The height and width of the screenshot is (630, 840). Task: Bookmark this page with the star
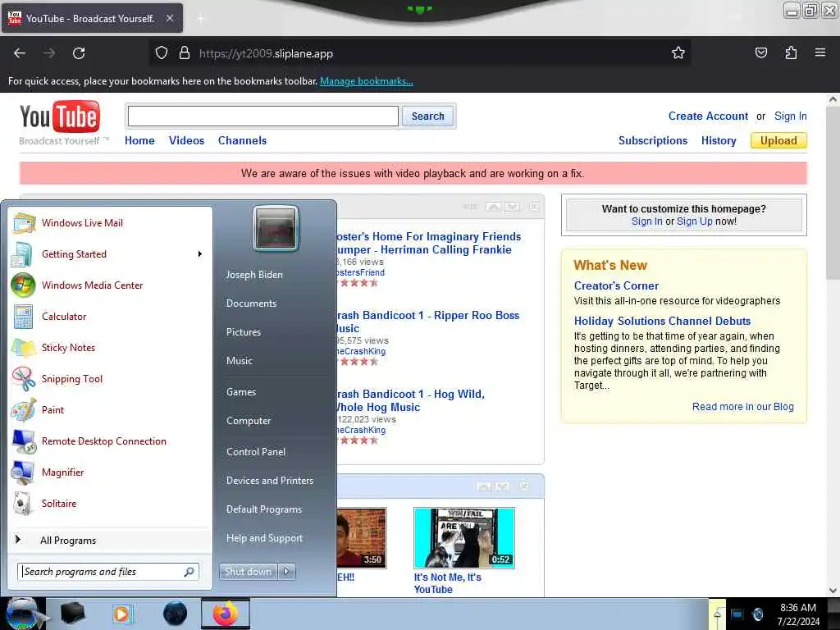coord(678,53)
